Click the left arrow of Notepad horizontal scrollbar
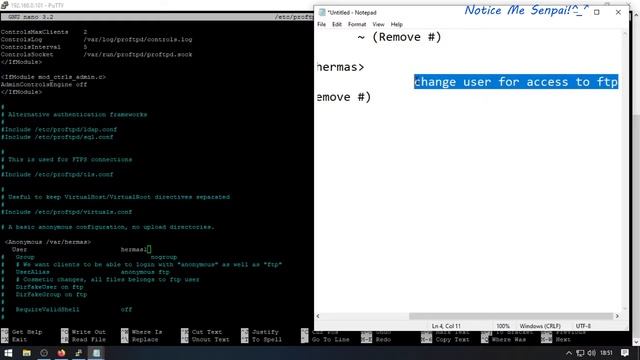 (318, 316)
